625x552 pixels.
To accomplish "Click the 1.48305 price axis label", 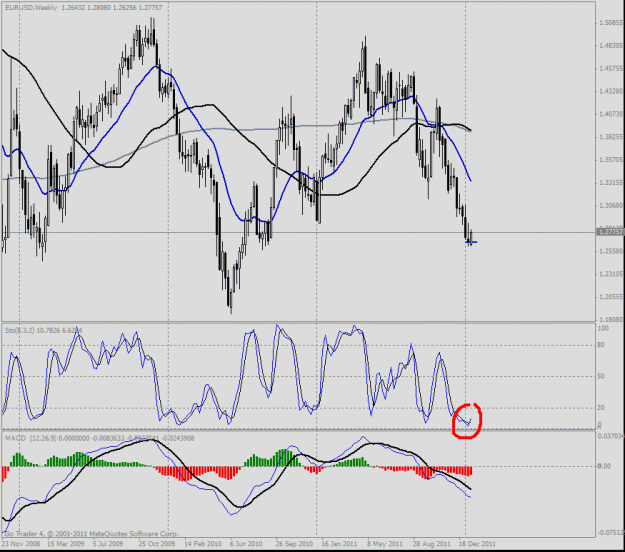I will [611, 46].
